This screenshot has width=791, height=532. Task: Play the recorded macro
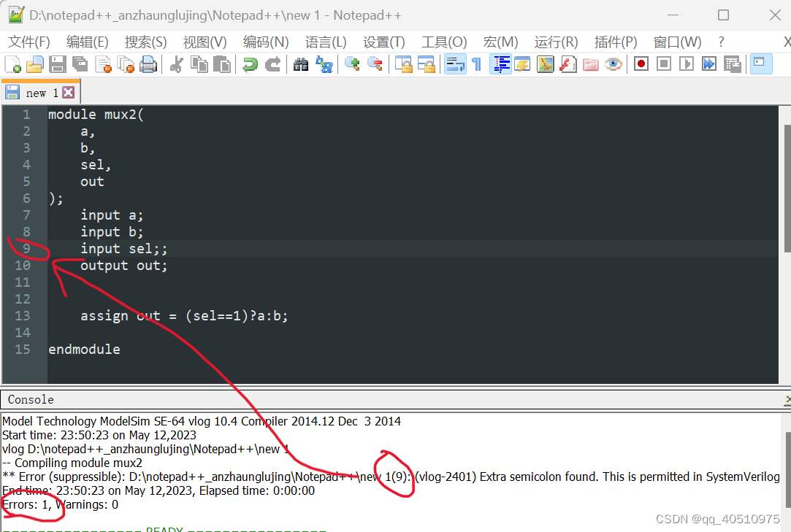tap(687, 64)
